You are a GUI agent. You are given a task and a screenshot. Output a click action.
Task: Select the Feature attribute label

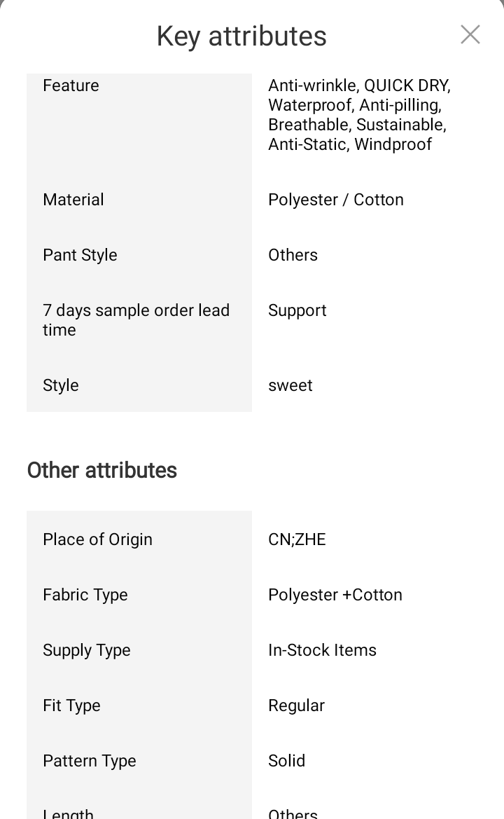click(x=71, y=85)
